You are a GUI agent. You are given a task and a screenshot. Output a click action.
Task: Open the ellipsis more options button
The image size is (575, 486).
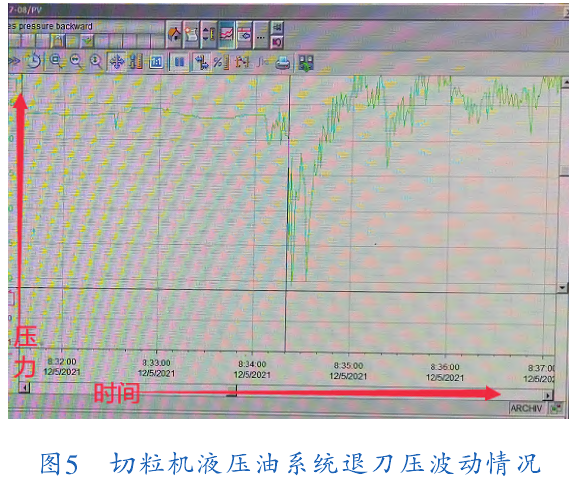261,35
